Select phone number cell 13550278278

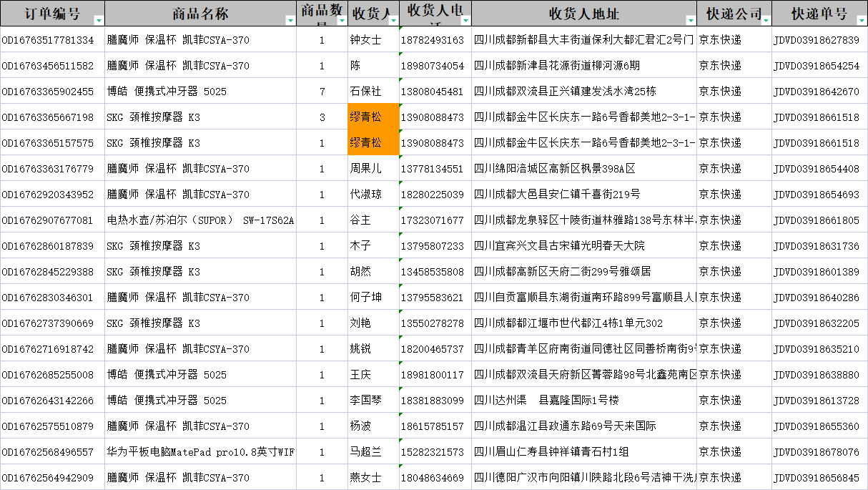435,323
